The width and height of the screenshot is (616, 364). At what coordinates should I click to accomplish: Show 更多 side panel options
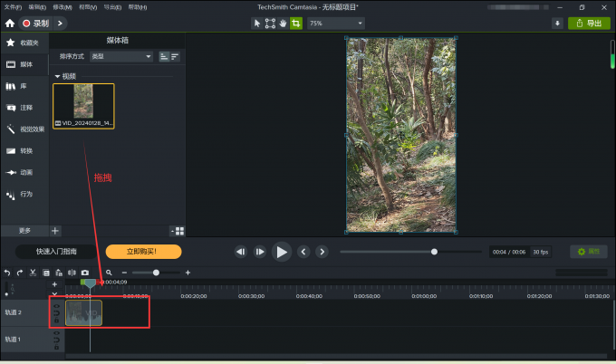click(x=24, y=231)
